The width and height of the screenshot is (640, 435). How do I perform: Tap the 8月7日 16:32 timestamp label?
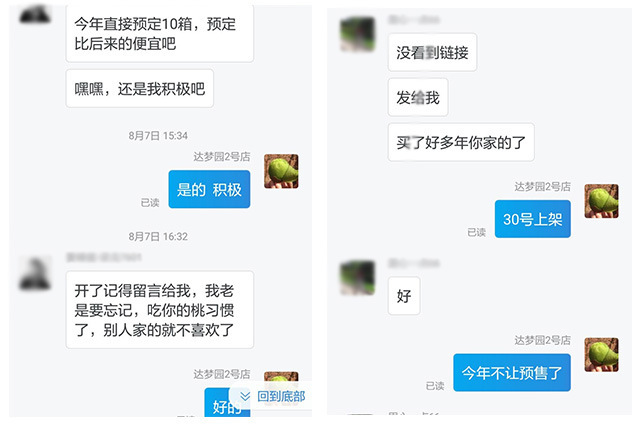tap(158, 237)
